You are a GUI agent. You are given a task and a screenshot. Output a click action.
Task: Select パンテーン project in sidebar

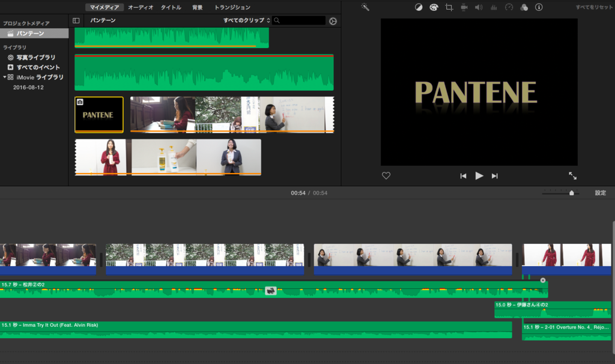click(34, 34)
